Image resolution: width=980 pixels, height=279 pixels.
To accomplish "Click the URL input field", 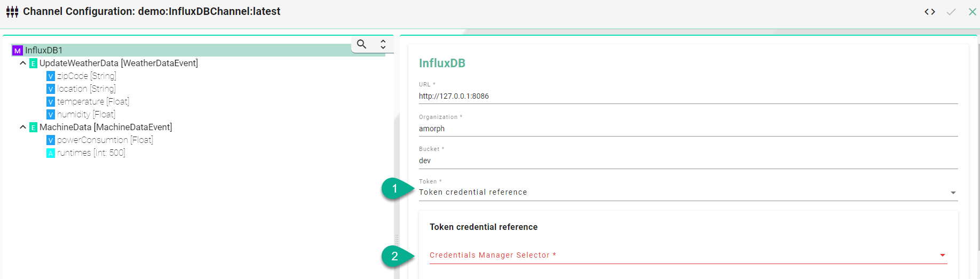I will [688, 96].
